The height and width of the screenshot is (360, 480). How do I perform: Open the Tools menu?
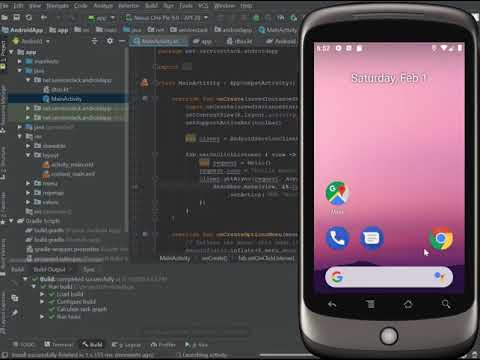click(x=186, y=6)
